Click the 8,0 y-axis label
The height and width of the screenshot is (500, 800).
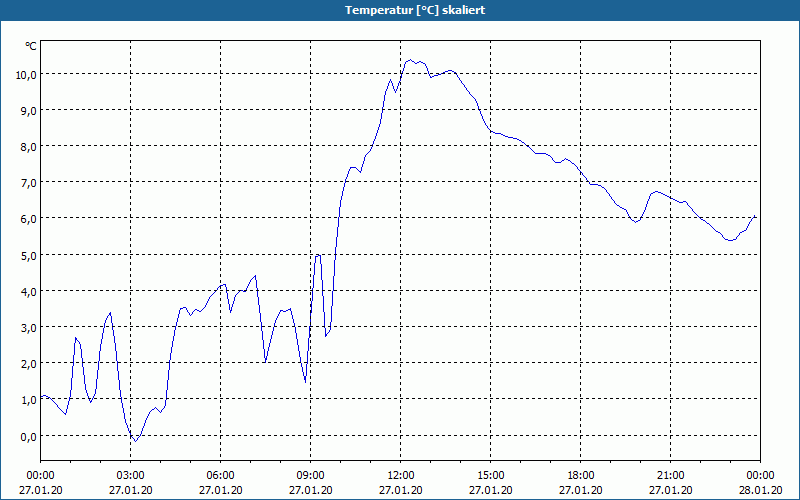[x=29, y=147]
